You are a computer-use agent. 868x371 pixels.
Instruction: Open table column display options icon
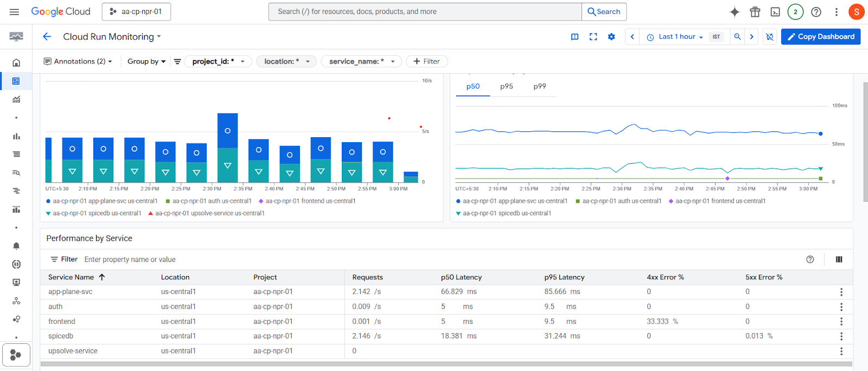(839, 259)
